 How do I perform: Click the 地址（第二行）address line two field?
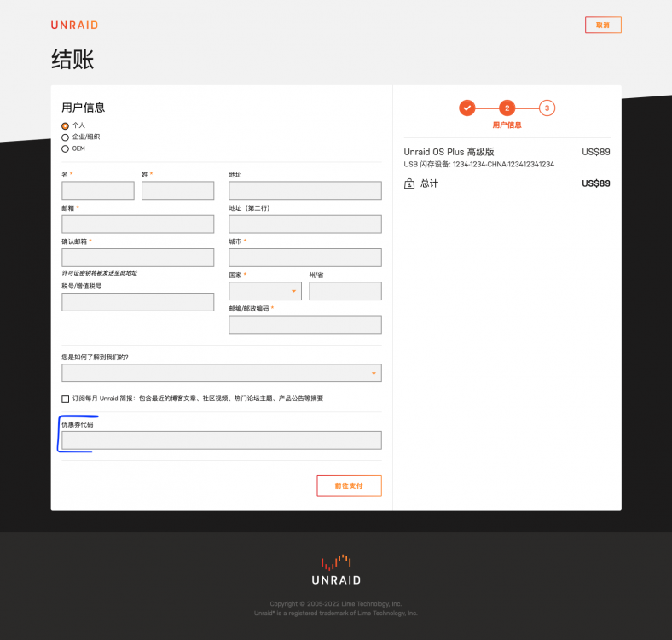pos(304,224)
